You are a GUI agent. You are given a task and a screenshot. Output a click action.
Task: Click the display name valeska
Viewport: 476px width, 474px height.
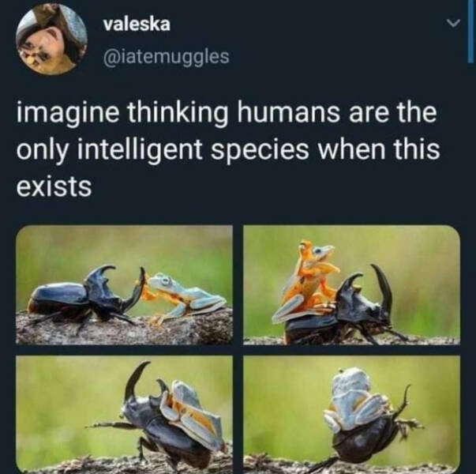coord(137,24)
